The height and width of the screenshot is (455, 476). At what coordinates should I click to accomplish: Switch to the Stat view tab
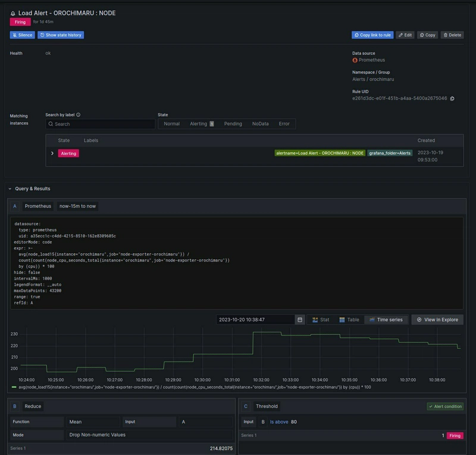(x=321, y=320)
